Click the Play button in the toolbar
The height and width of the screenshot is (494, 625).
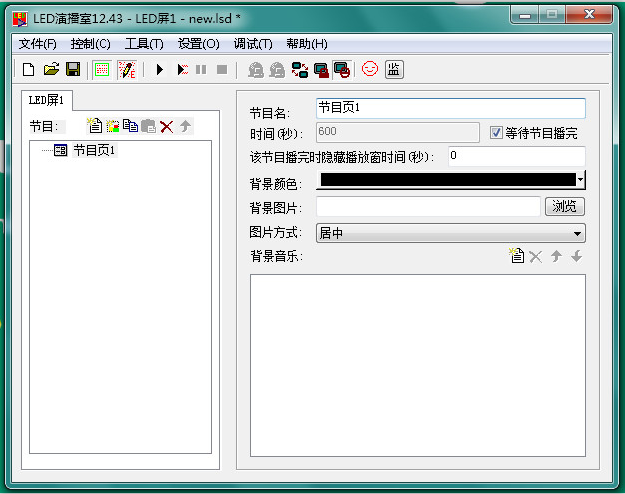tap(159, 69)
